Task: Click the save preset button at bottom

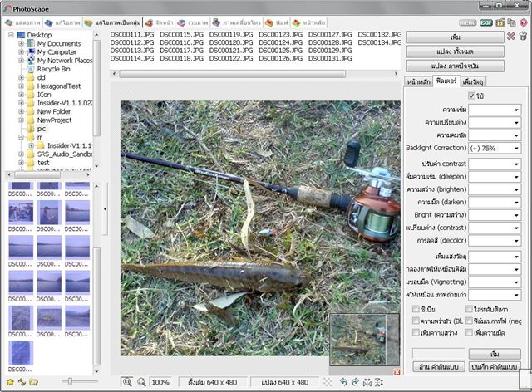Action: [x=495, y=367]
